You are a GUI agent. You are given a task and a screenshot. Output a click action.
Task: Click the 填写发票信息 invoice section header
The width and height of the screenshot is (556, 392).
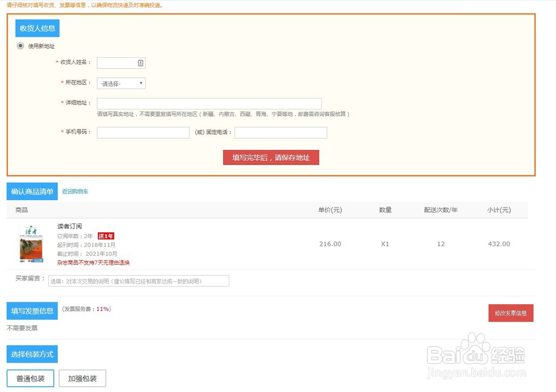32,311
